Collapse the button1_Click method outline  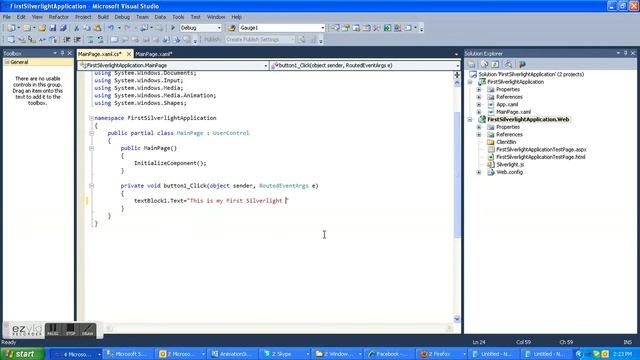91,186
